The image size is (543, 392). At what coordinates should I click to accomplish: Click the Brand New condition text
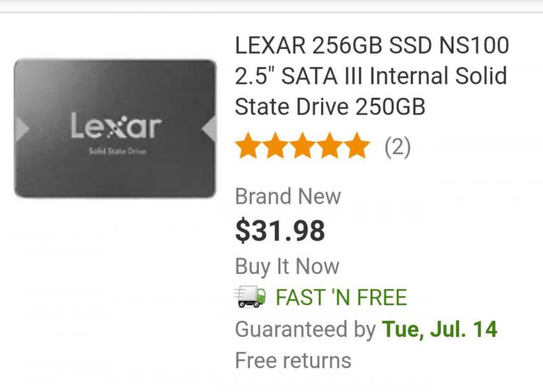point(288,197)
